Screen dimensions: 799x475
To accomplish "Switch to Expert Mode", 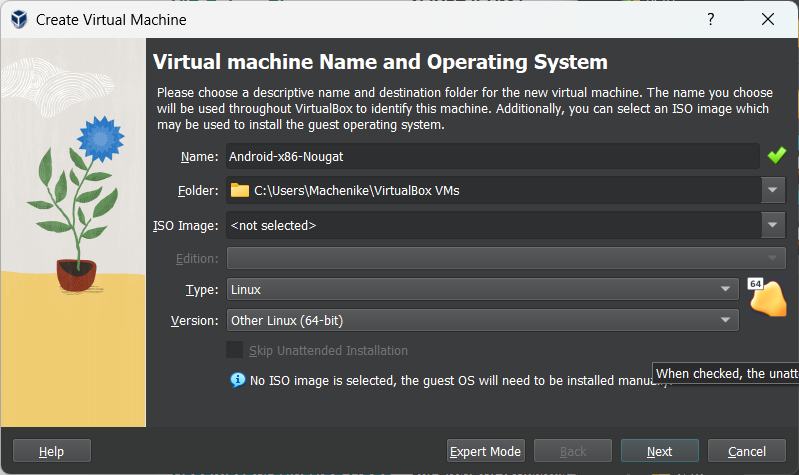I will 486,451.
